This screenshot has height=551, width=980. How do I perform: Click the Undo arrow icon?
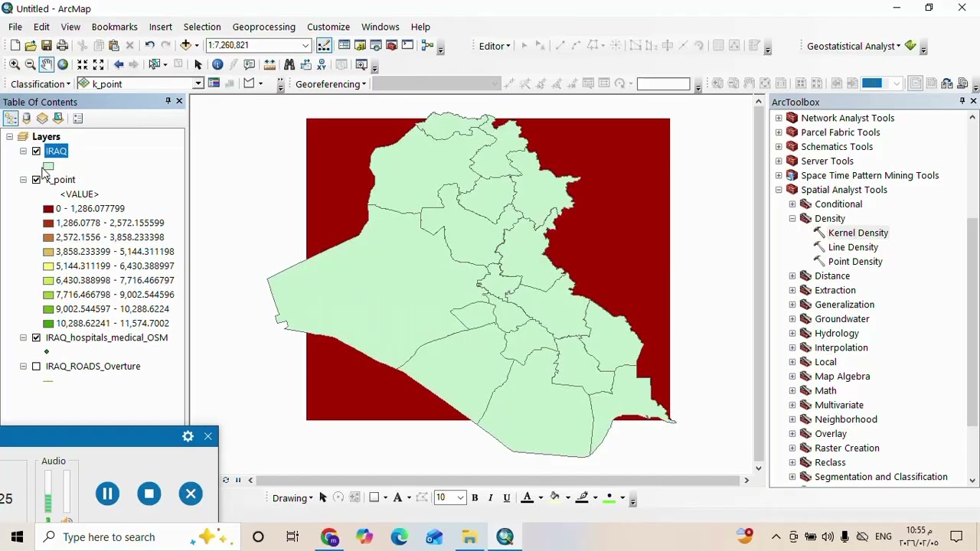pos(150,46)
